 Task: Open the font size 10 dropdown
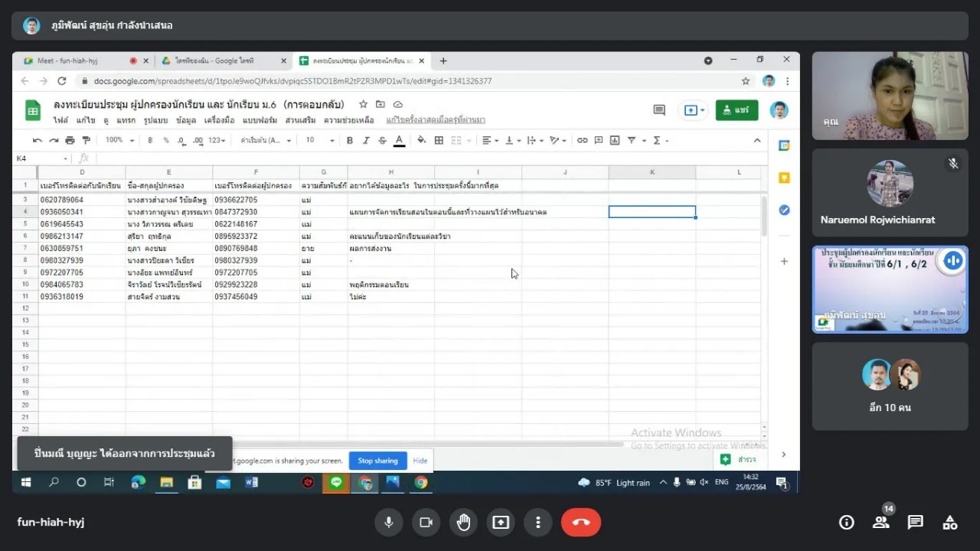[320, 140]
